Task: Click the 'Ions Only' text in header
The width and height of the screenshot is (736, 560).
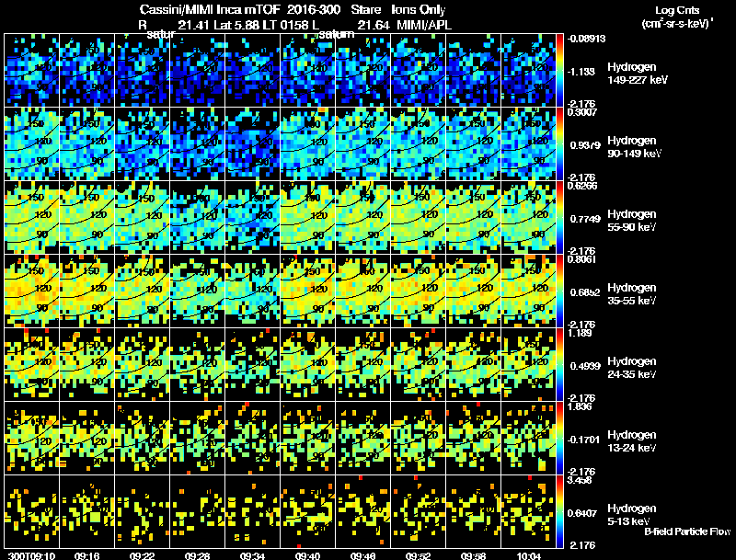Action: 419,10
